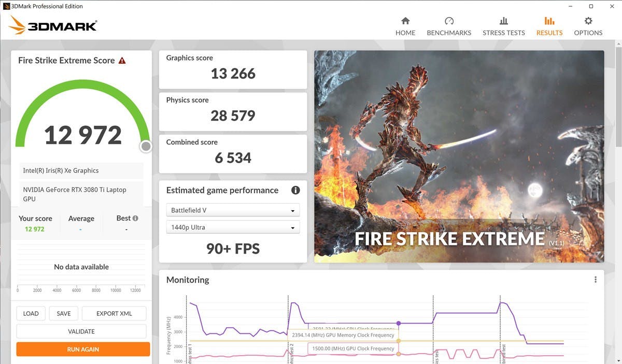Click the red warning triangle beside score

pos(122,61)
